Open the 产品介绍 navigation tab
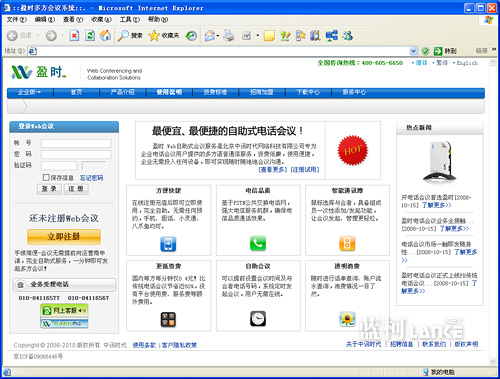 (123, 92)
